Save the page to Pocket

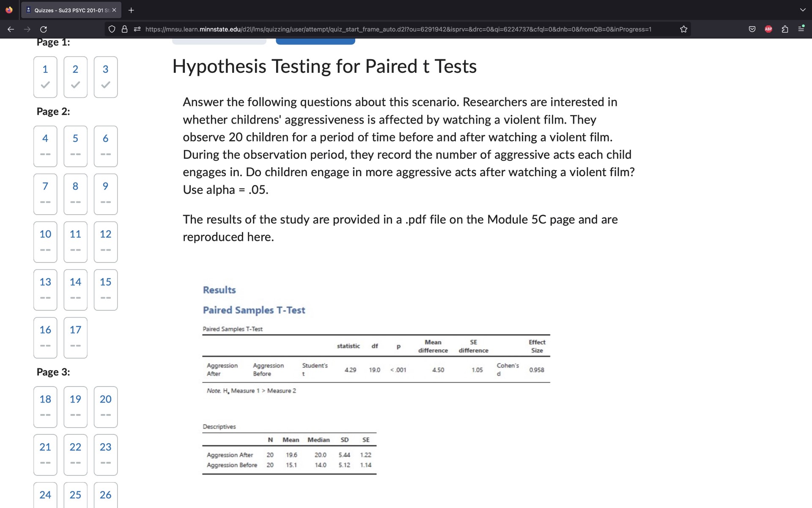coord(752,29)
